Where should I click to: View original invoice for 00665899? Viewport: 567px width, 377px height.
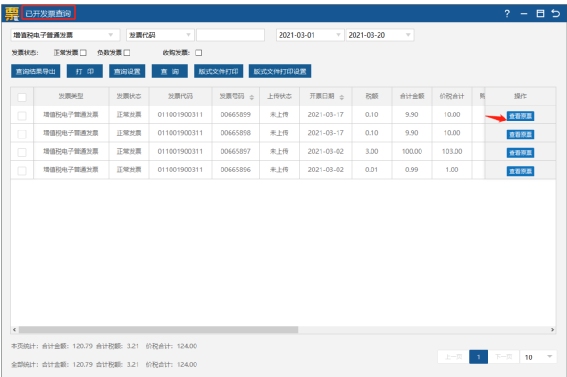tap(520, 116)
